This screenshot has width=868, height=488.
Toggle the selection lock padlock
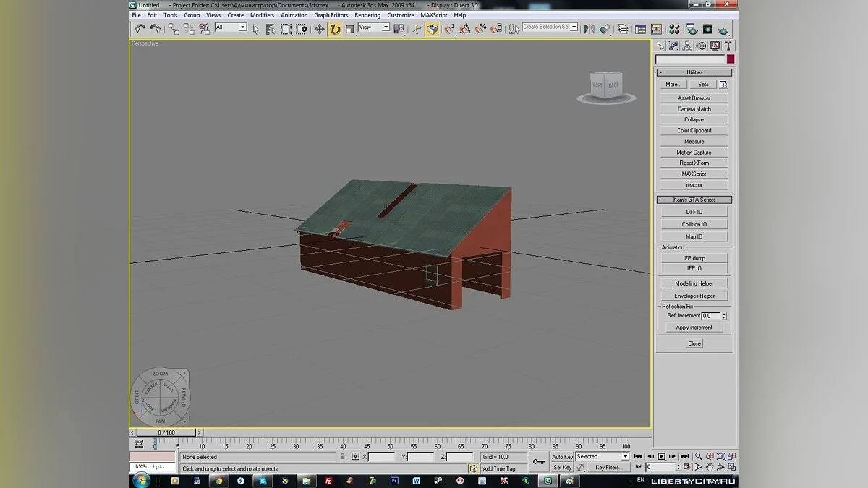pos(342,457)
